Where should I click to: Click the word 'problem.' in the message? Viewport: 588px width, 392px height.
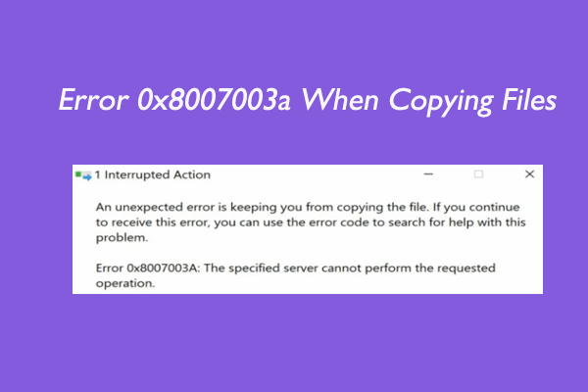click(x=122, y=238)
